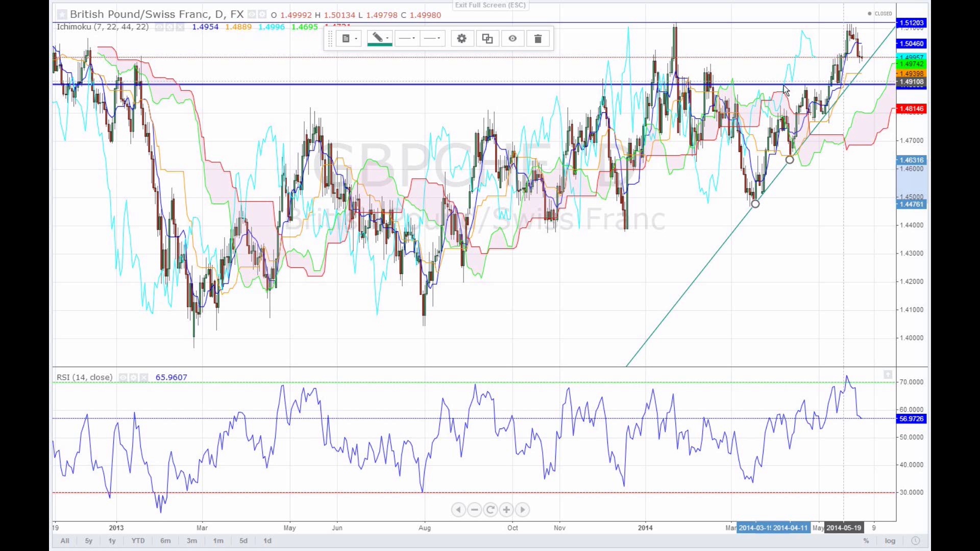This screenshot has width=980, height=551.
Task: Clone the selected trend line
Action: 487,39
